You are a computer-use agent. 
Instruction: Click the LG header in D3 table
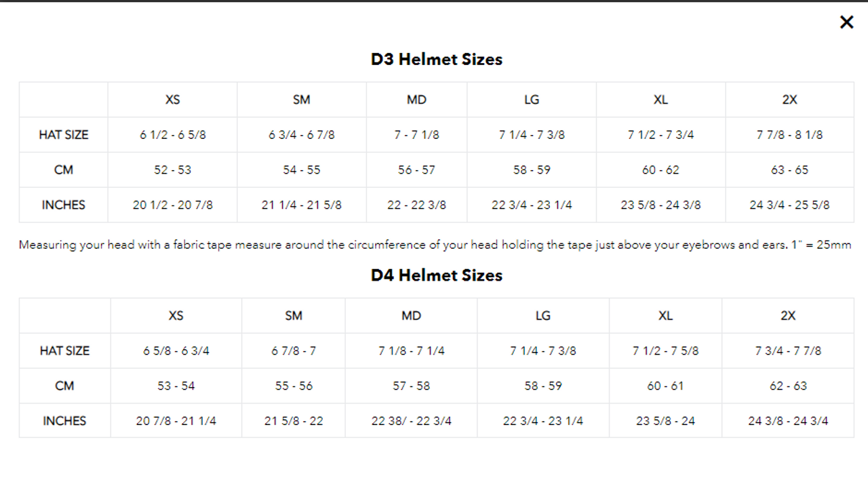point(532,100)
